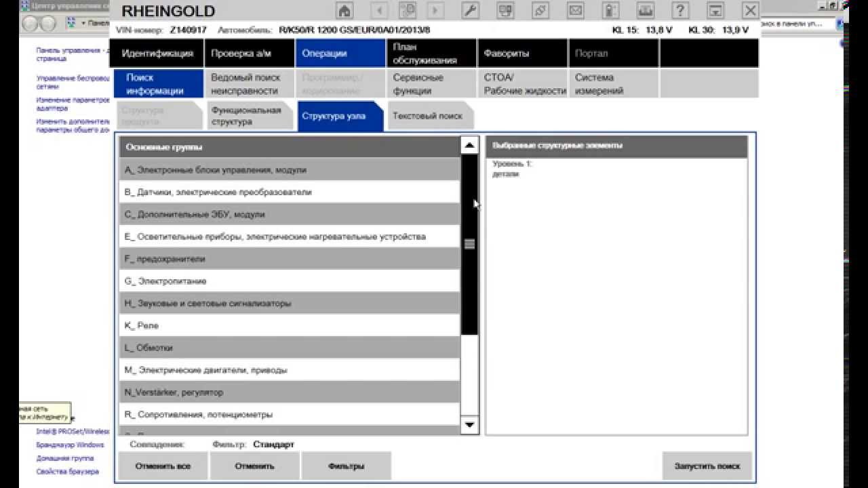Select row F_ предохранители
868x488 pixels.
coord(290,259)
